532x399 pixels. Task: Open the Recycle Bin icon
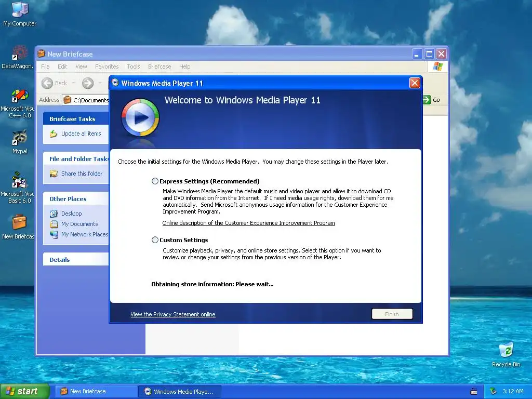click(x=506, y=354)
